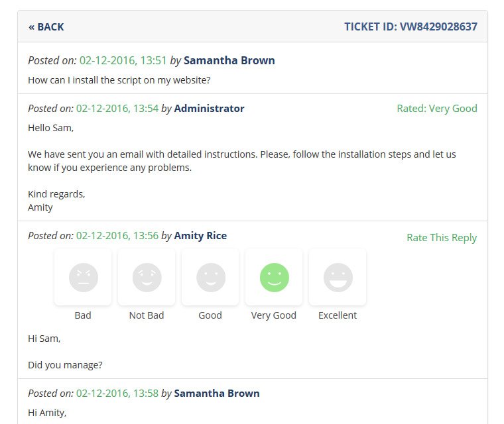The image size is (504, 424).
Task: Click the 'Not Bad' rating label
Action: pos(147,315)
